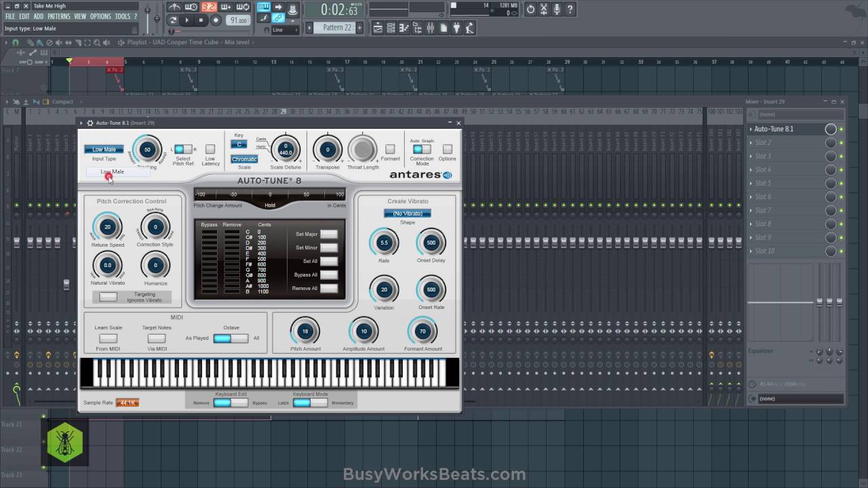Click the undo history icon
The width and height of the screenshot is (868, 488).
tap(530, 9)
